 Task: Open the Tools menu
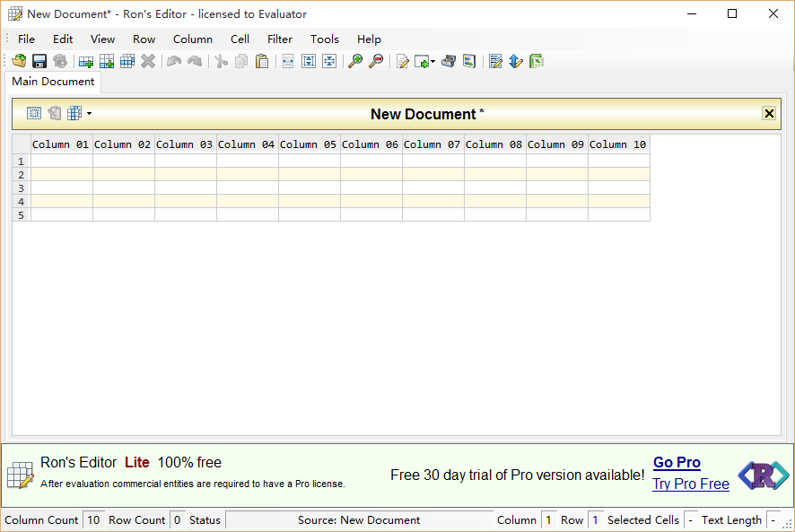325,39
